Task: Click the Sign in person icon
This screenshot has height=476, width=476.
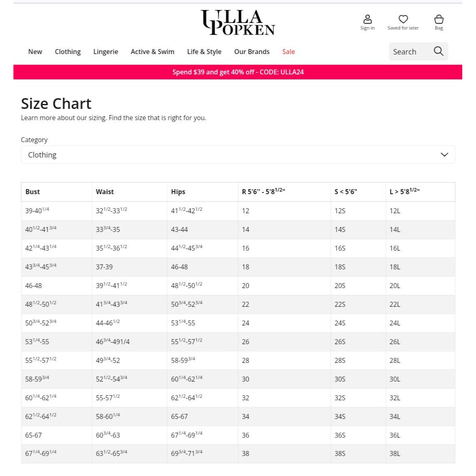Action: pyautogui.click(x=367, y=20)
